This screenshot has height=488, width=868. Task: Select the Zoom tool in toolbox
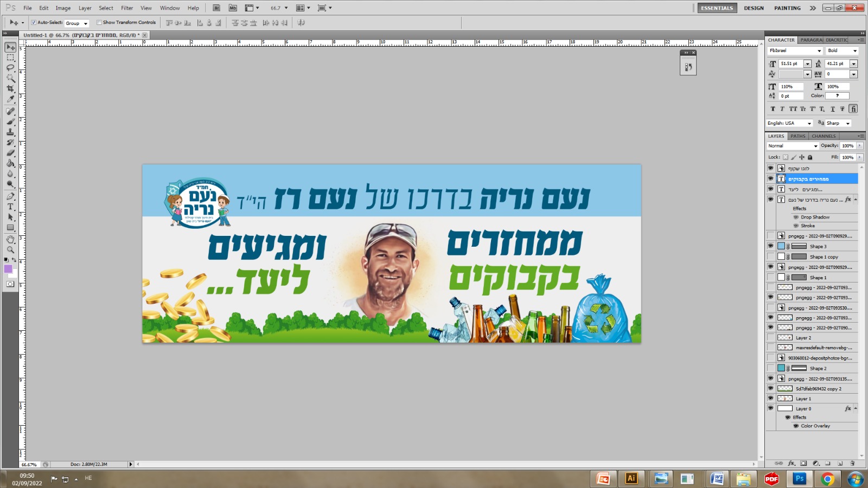10,250
